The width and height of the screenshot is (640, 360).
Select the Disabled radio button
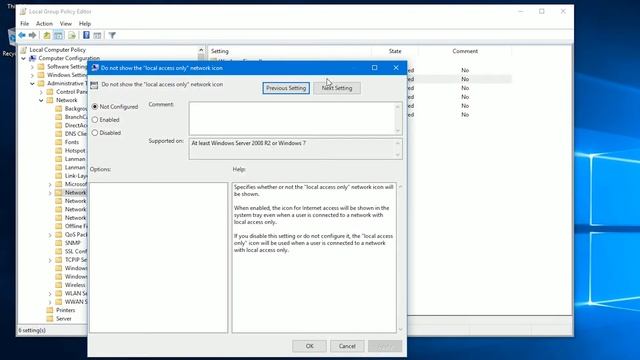pyautogui.click(x=95, y=133)
